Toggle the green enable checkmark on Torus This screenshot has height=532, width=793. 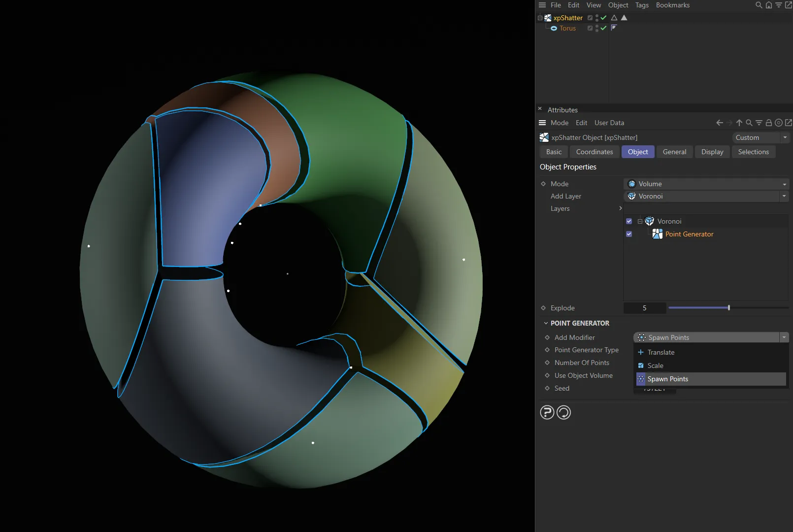pyautogui.click(x=603, y=28)
